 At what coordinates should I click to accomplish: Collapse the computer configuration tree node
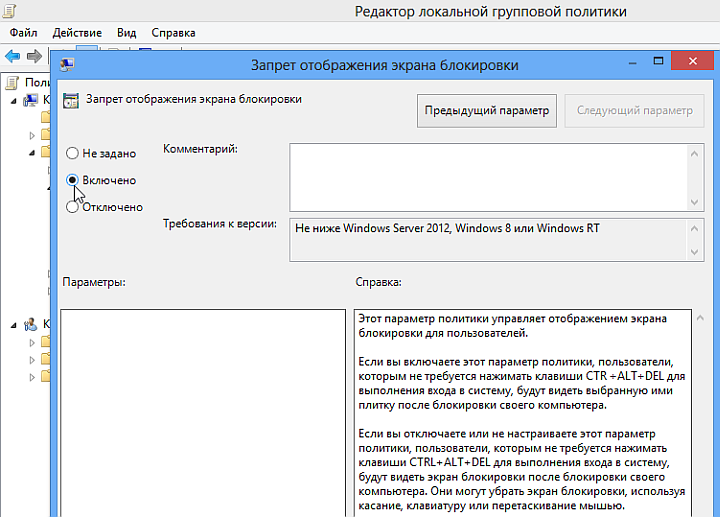point(14,100)
